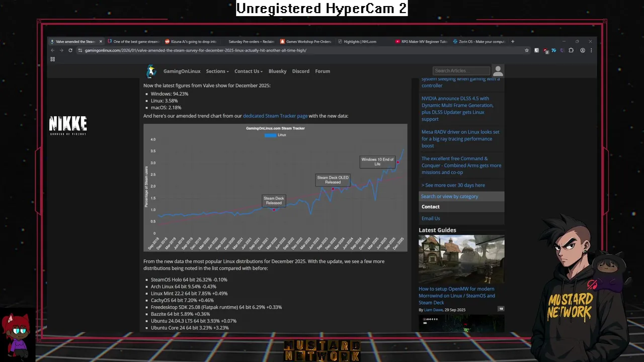Switch to Games Workshop Pre-Orders tab
The width and height of the screenshot is (644, 362).
(x=306, y=42)
